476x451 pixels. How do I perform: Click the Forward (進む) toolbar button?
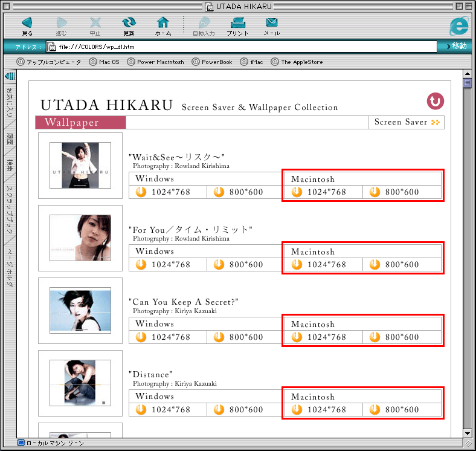[x=62, y=26]
